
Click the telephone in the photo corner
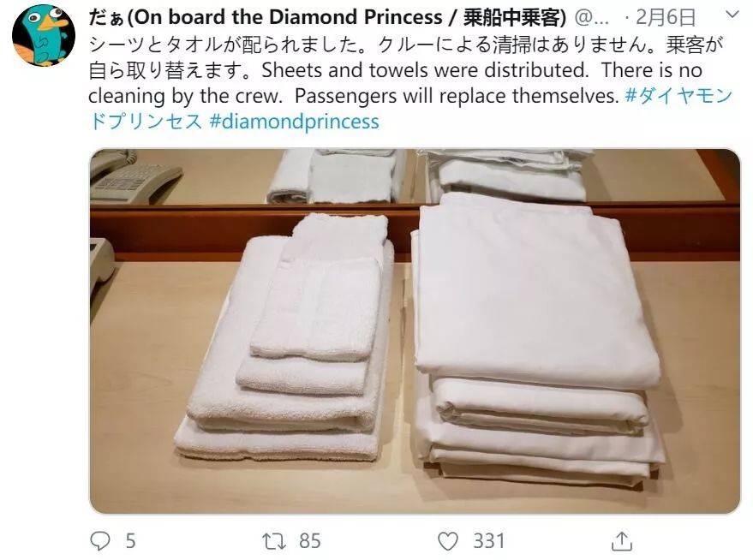click(134, 177)
